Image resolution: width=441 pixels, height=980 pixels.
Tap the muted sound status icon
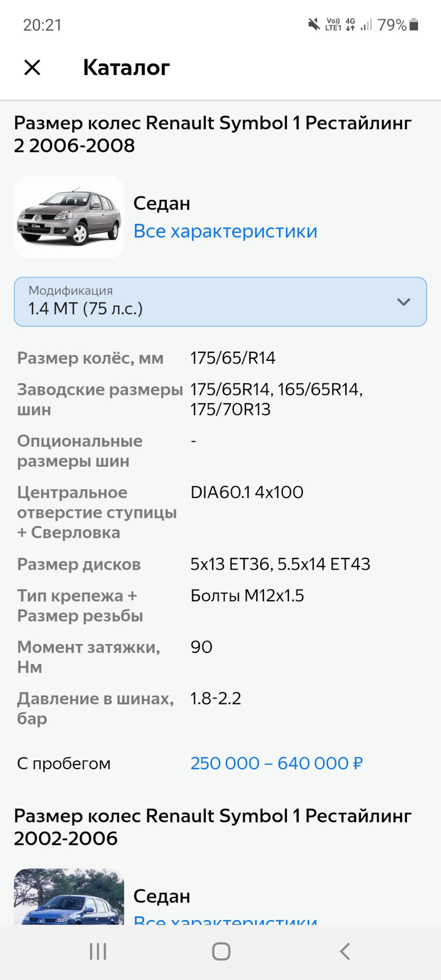coord(314,24)
